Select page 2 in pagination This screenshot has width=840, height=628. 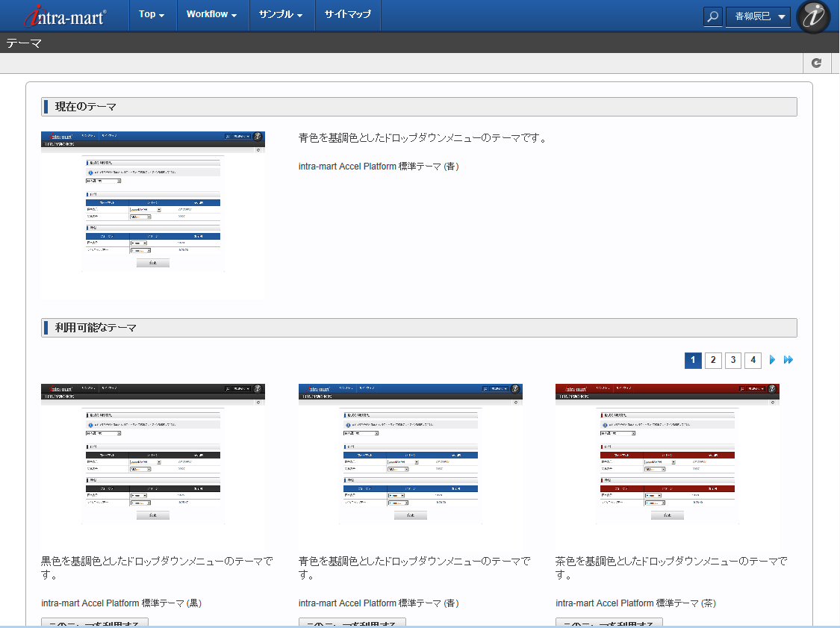[x=713, y=361]
